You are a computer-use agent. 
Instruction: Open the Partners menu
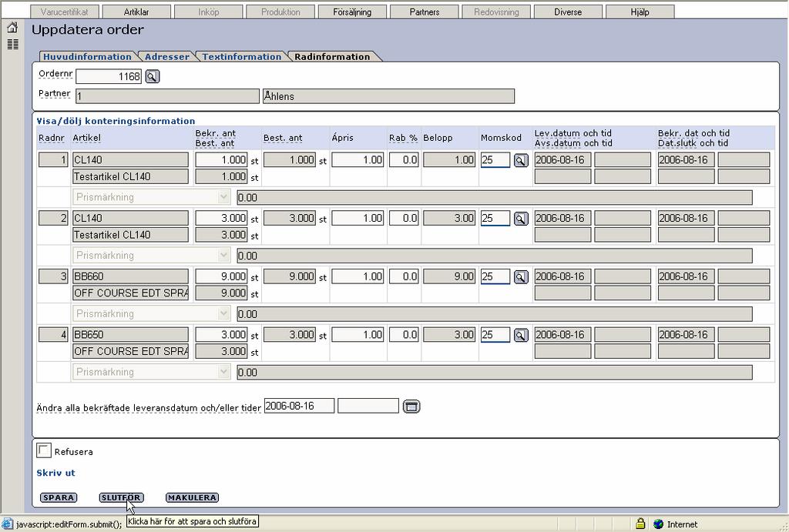pyautogui.click(x=425, y=12)
